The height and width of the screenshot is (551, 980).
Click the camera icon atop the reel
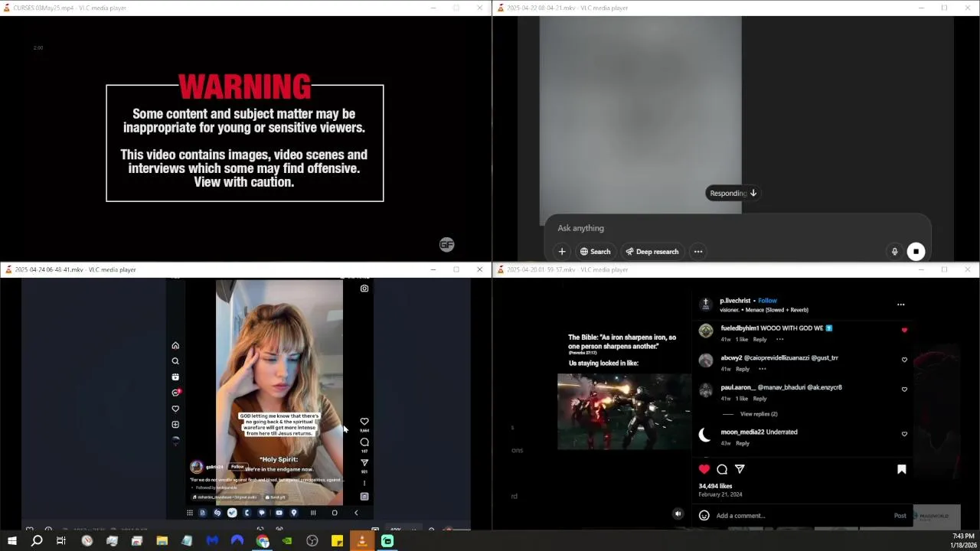(364, 289)
